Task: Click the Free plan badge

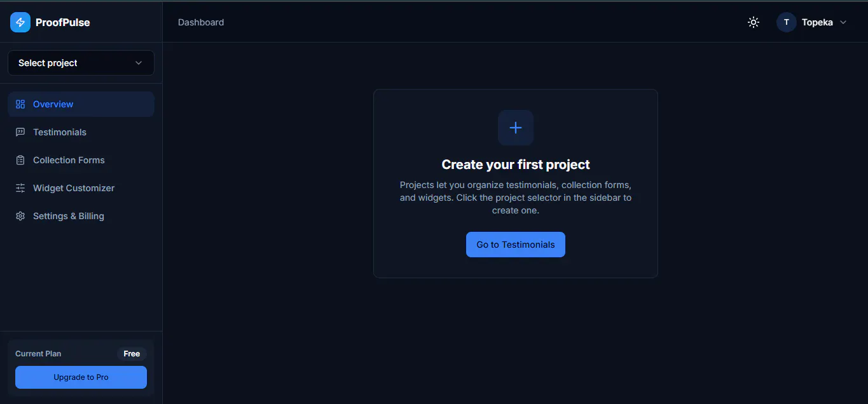Action: [132, 354]
